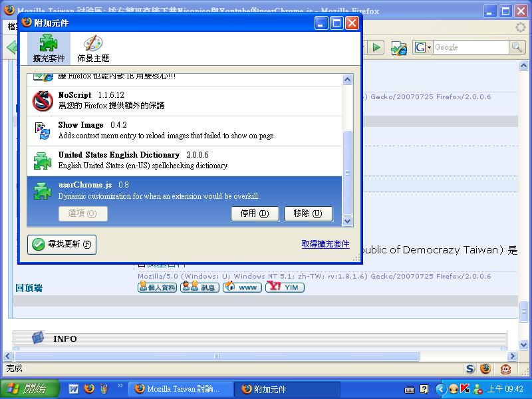Click the 回頂端 back-to-top link
The height and width of the screenshot is (399, 532).
tap(29, 287)
